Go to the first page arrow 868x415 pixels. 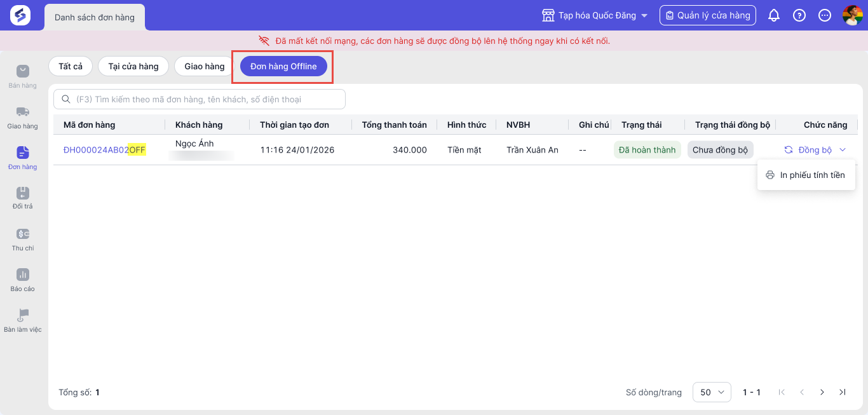coord(782,392)
